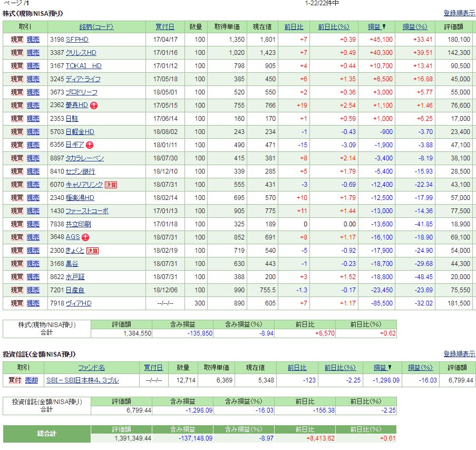Open the 水戸証 stock link

(x=75, y=277)
